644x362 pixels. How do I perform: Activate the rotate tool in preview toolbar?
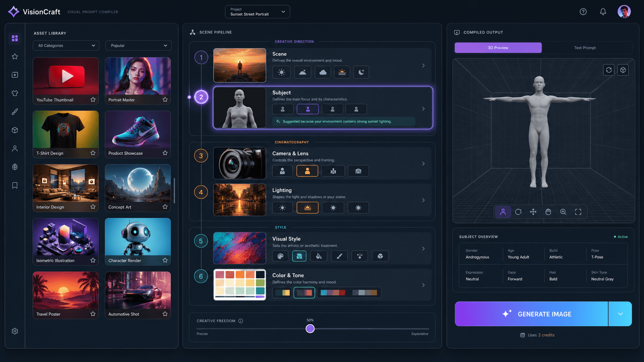coord(518,212)
